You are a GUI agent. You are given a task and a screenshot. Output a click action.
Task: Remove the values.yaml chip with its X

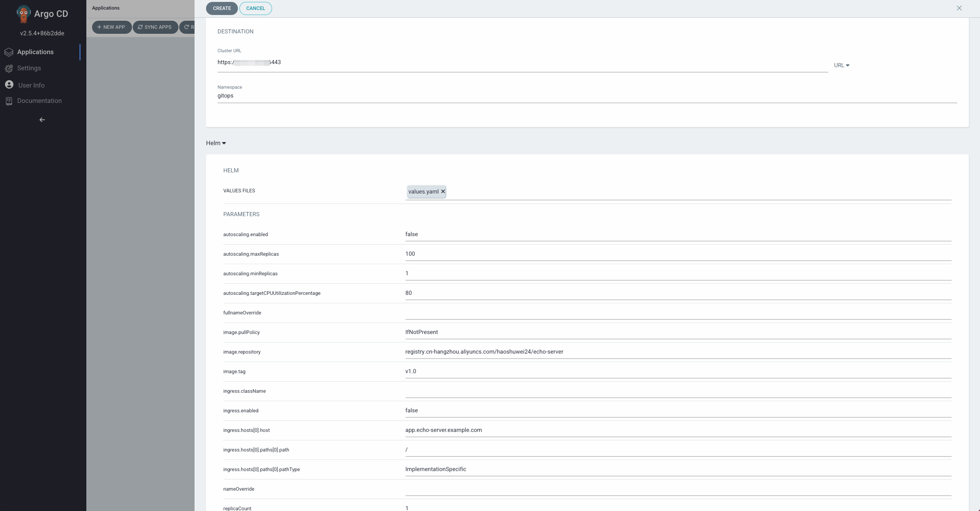tap(443, 191)
